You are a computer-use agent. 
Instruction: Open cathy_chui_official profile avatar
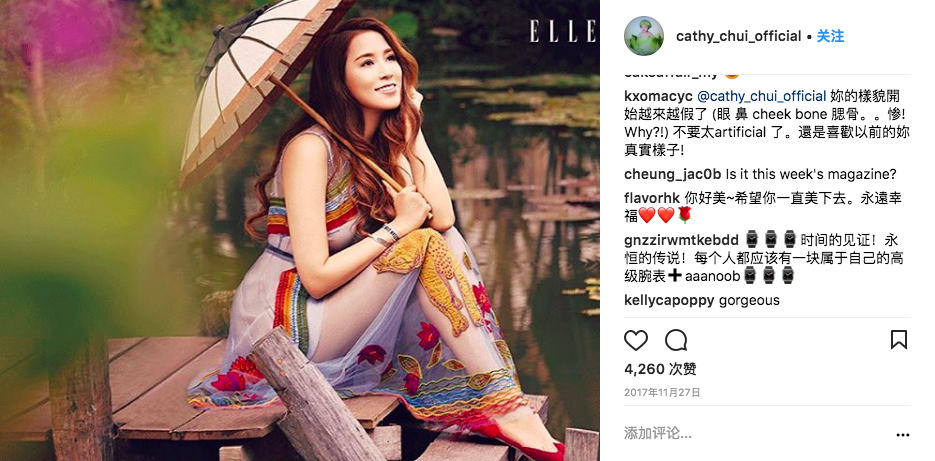tap(644, 36)
